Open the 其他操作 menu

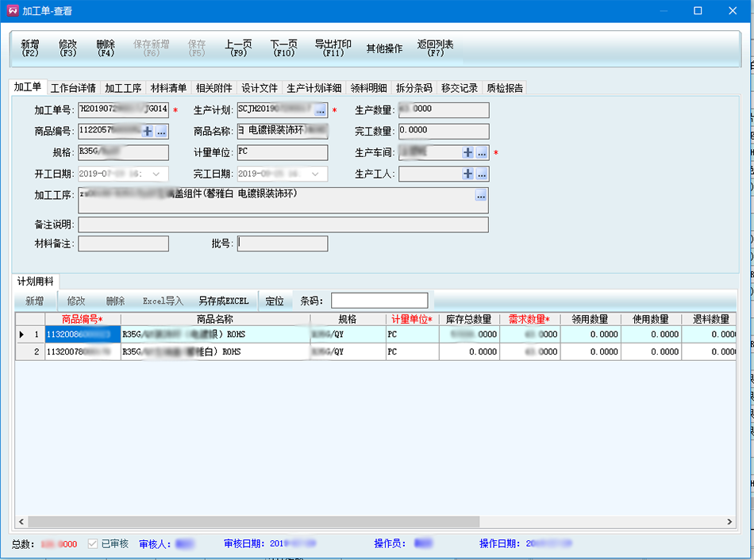(384, 48)
